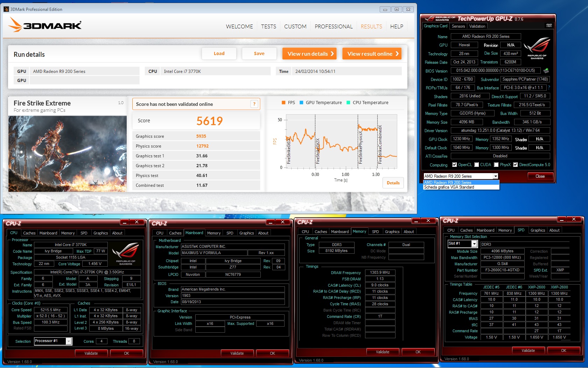The height and width of the screenshot is (368, 588).
Task: Click the CPU Temperature green legend swatch
Action: 348,103
